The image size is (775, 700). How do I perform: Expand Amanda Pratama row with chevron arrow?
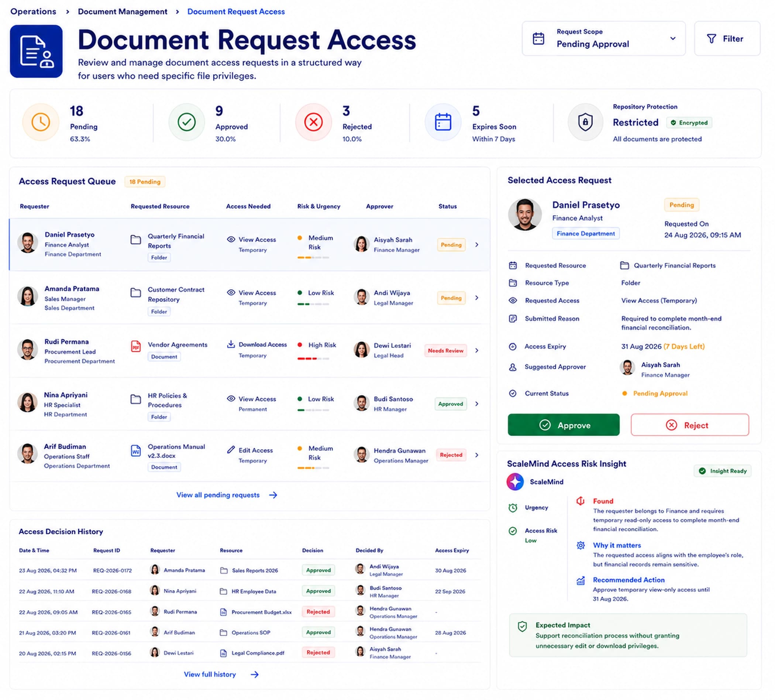[x=477, y=298]
